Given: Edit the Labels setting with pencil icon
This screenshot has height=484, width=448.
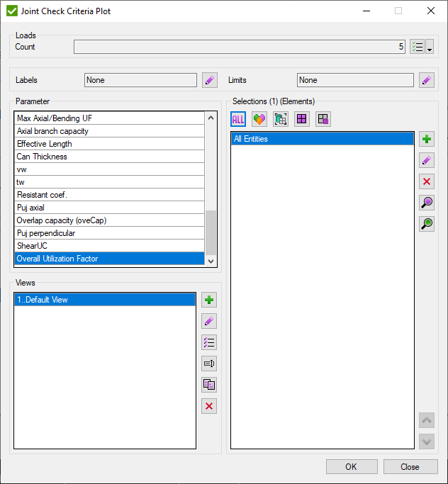Looking at the screenshot, I should [209, 80].
